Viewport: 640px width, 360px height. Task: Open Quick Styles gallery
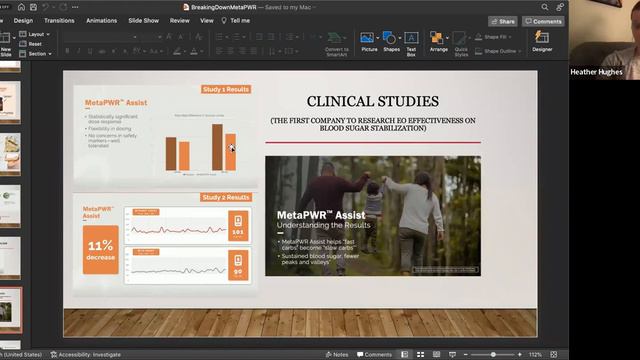point(461,44)
